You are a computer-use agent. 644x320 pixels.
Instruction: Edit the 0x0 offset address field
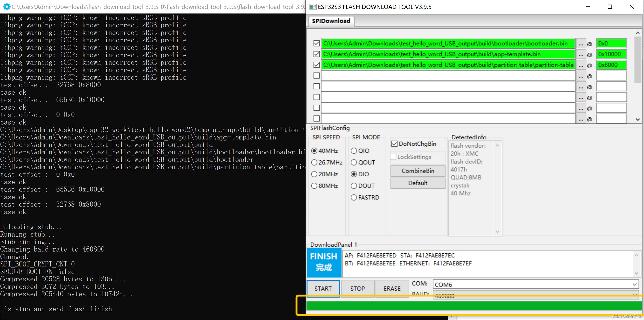[611, 44]
